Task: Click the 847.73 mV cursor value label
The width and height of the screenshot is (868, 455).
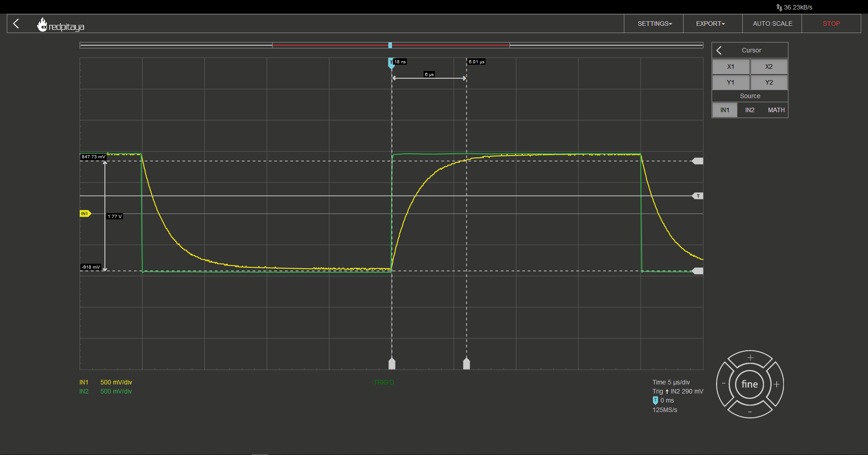Action: point(93,157)
